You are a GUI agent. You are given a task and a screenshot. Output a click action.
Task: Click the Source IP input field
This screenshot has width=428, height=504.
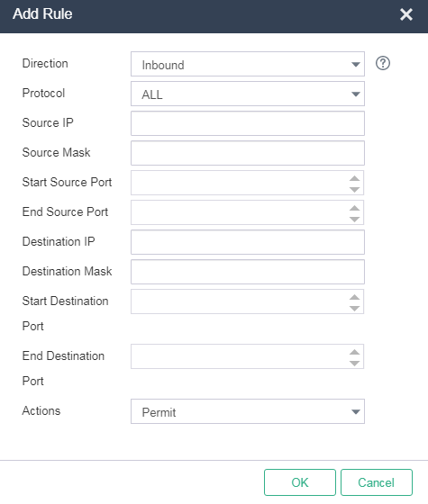248,123
